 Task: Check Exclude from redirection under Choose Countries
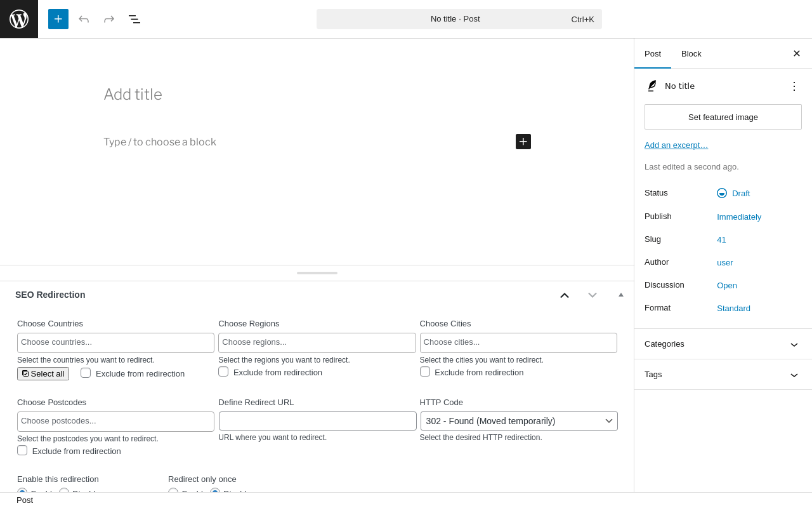coord(86,373)
